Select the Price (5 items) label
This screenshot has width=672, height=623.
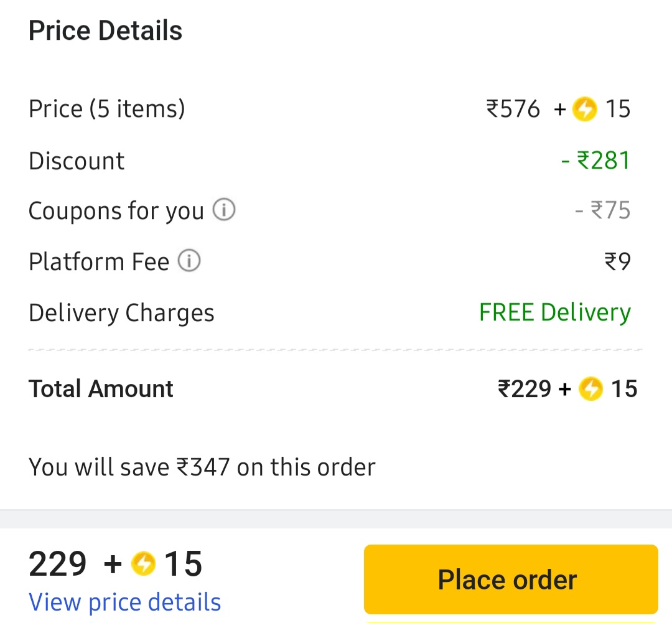pyautogui.click(x=107, y=109)
